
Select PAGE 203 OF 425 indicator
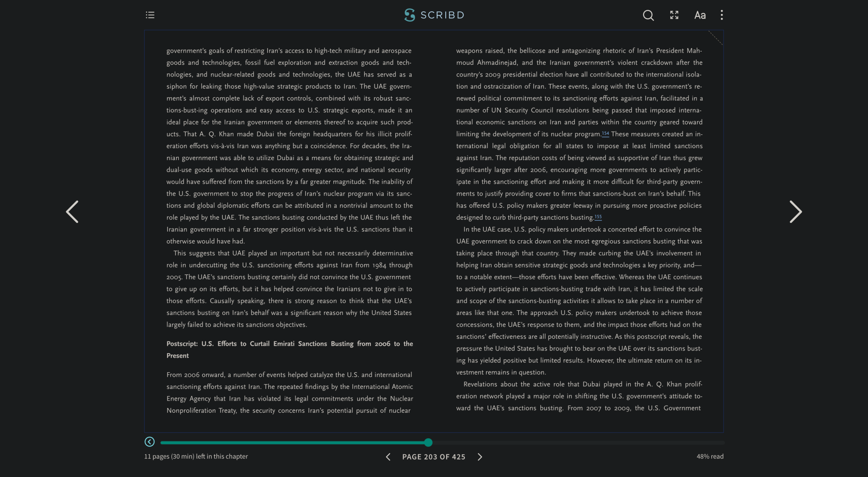coord(434,457)
